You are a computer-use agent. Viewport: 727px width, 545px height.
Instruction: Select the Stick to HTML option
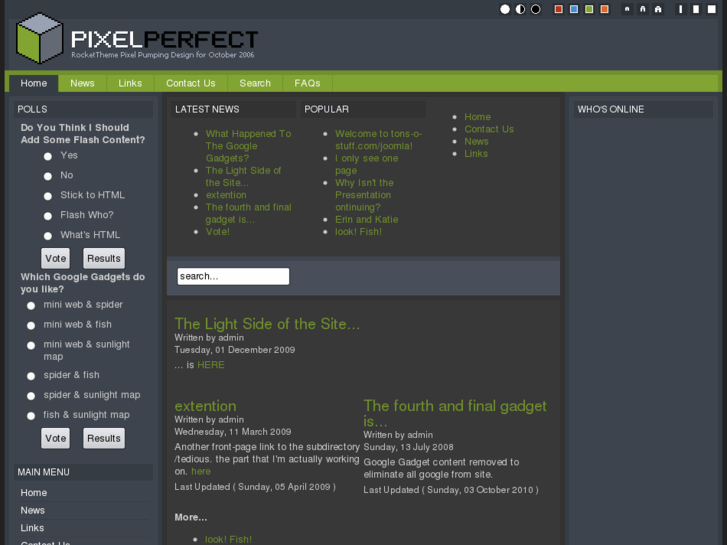click(x=48, y=196)
